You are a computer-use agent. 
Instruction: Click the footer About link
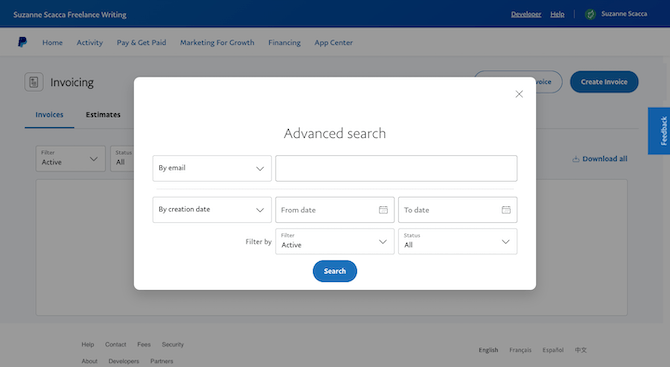click(89, 361)
